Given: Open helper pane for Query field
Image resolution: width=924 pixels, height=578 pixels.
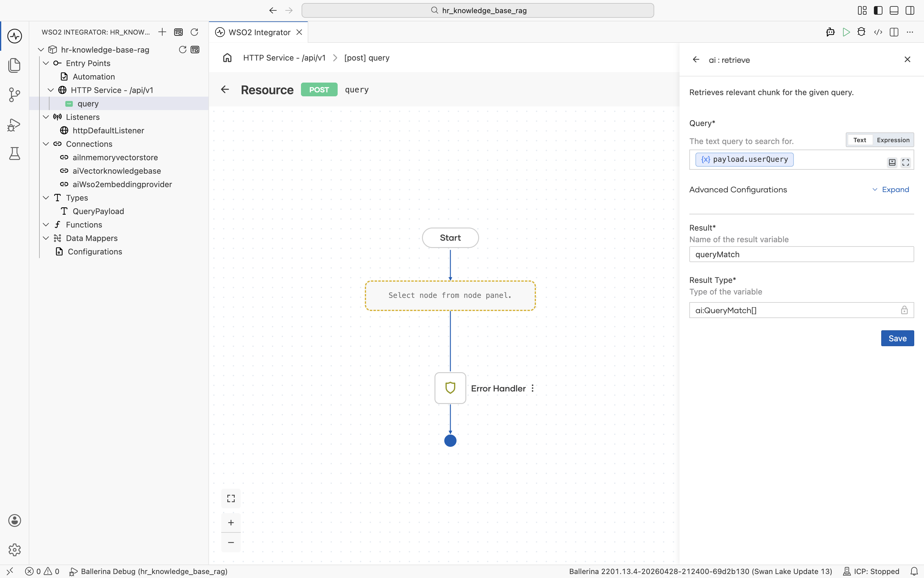Looking at the screenshot, I should [892, 162].
